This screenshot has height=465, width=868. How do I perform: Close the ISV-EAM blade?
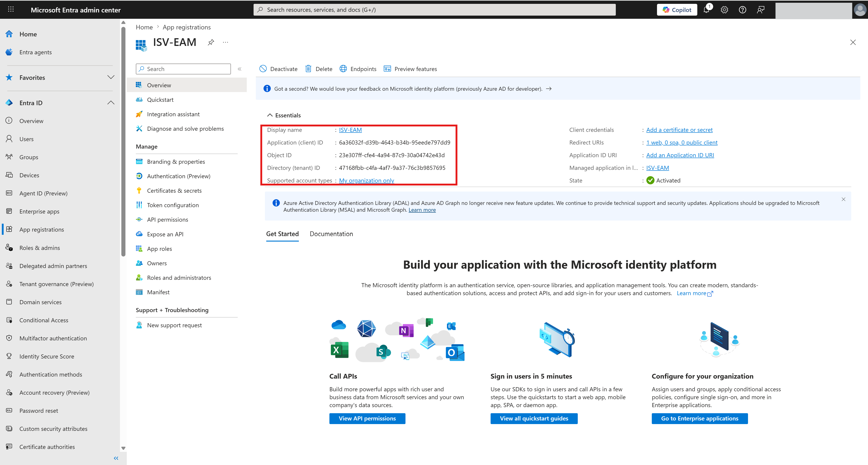click(x=853, y=43)
